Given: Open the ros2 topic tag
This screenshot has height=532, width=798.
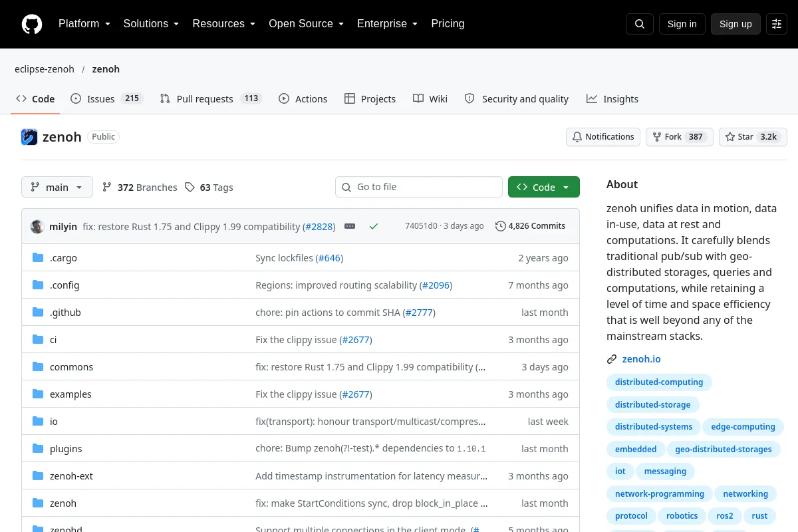Looking at the screenshot, I should pos(724,516).
